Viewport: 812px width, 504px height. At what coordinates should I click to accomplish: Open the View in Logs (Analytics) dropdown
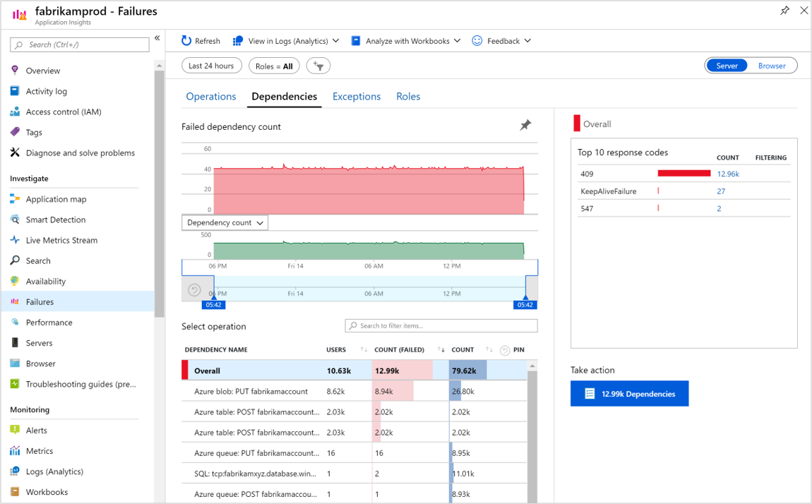pyautogui.click(x=287, y=41)
